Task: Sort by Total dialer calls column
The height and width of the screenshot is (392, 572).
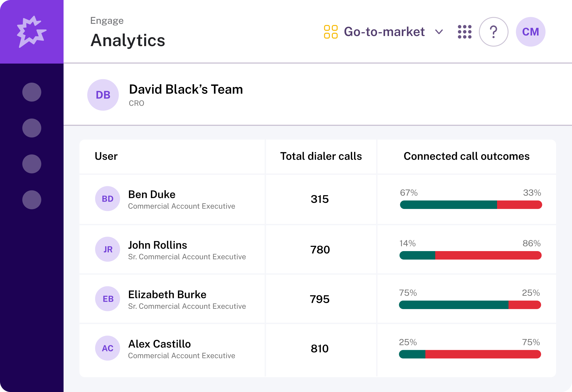Action: tap(321, 156)
